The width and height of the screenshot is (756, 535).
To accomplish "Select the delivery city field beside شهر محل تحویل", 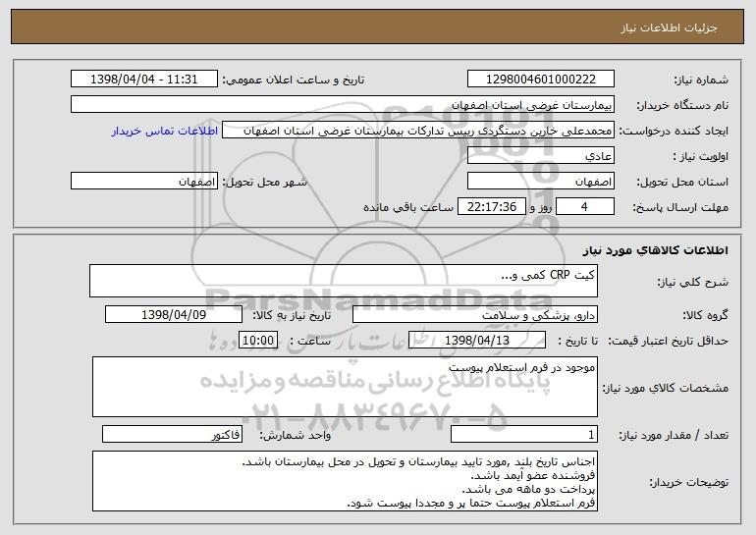I will coord(144,182).
